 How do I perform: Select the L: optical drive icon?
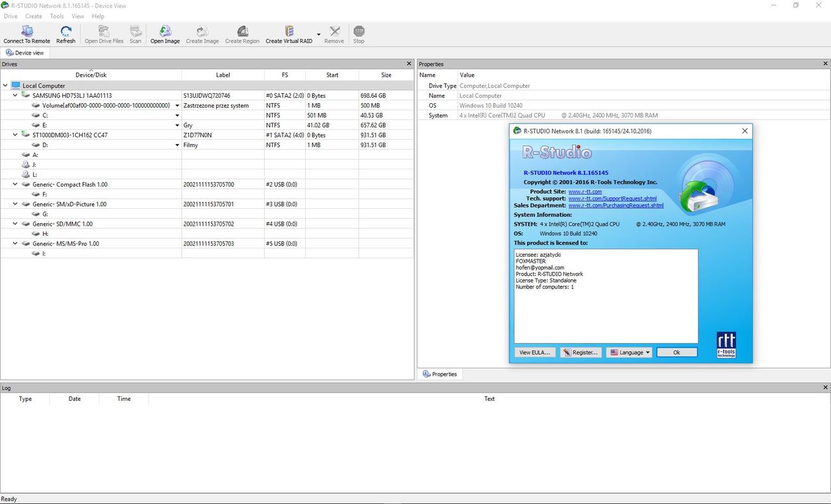[x=26, y=174]
